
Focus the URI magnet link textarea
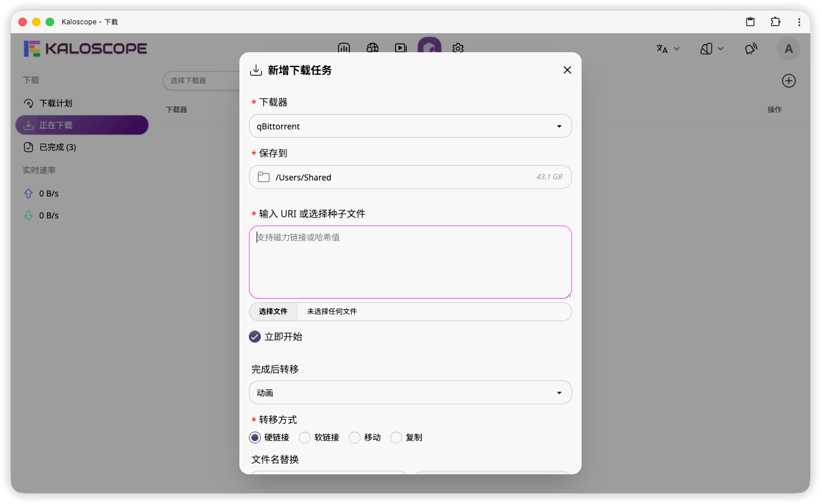pyautogui.click(x=410, y=262)
